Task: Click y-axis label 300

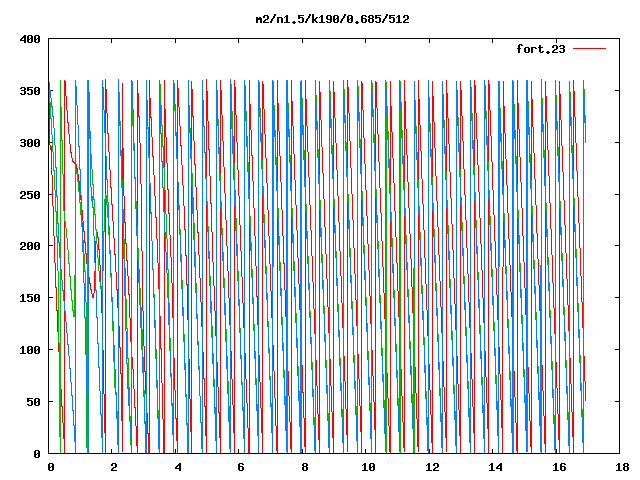Action: click(30, 143)
